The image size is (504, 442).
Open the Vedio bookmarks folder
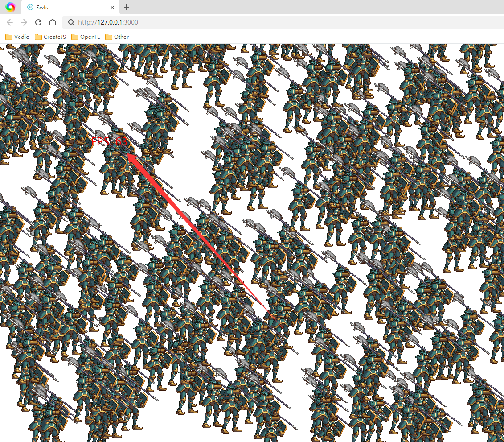pos(17,37)
